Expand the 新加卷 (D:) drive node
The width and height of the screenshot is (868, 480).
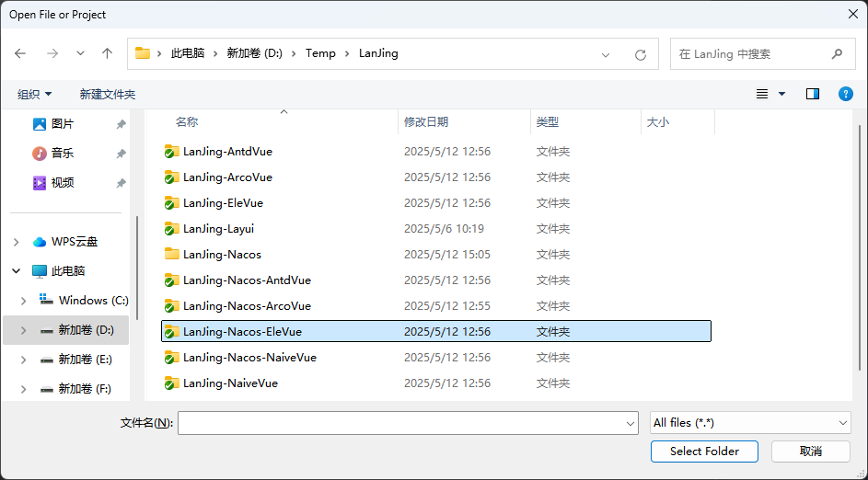(23, 330)
